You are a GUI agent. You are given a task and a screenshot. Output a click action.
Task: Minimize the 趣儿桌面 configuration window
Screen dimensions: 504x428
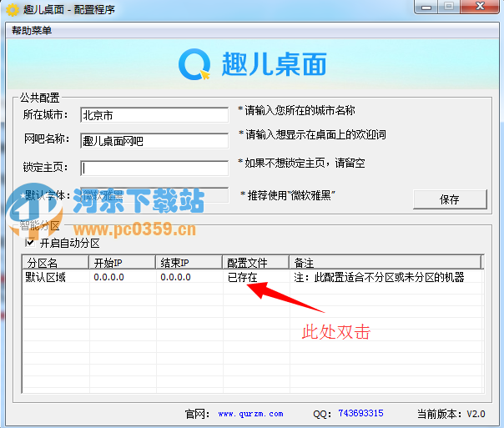[426, 7]
